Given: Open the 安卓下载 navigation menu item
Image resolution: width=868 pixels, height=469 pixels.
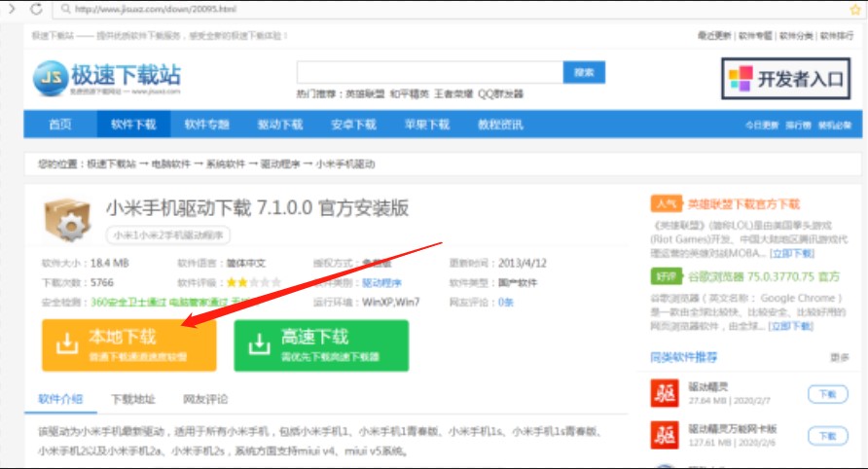Looking at the screenshot, I should click(352, 125).
